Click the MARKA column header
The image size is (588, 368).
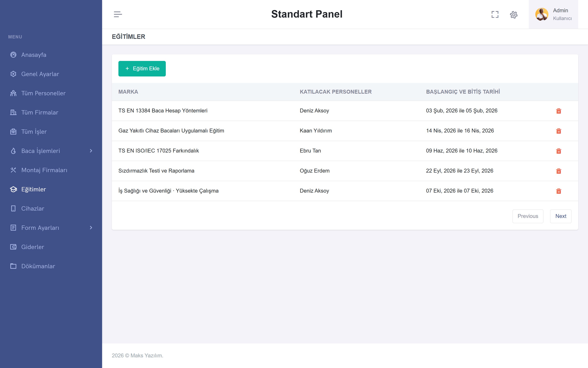coord(128,92)
